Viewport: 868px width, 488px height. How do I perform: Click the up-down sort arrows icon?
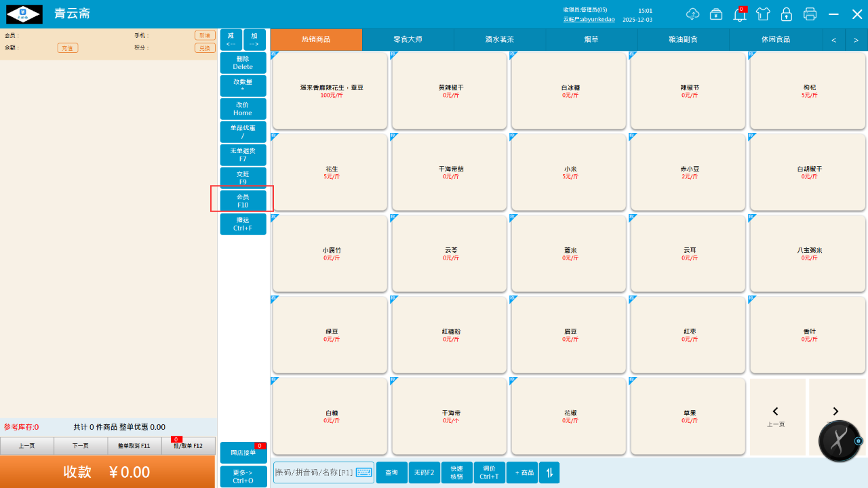549,472
